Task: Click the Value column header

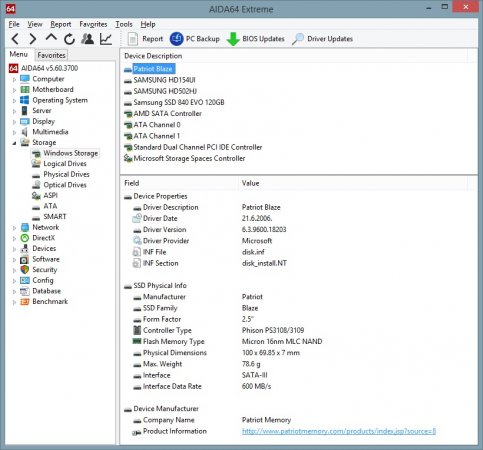Action: [353, 183]
